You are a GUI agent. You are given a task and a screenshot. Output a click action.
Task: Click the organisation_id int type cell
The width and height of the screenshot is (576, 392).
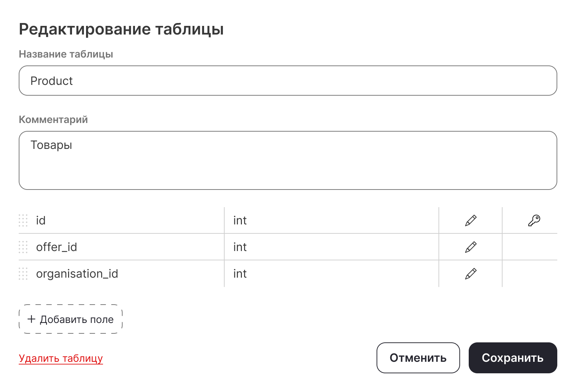click(240, 274)
